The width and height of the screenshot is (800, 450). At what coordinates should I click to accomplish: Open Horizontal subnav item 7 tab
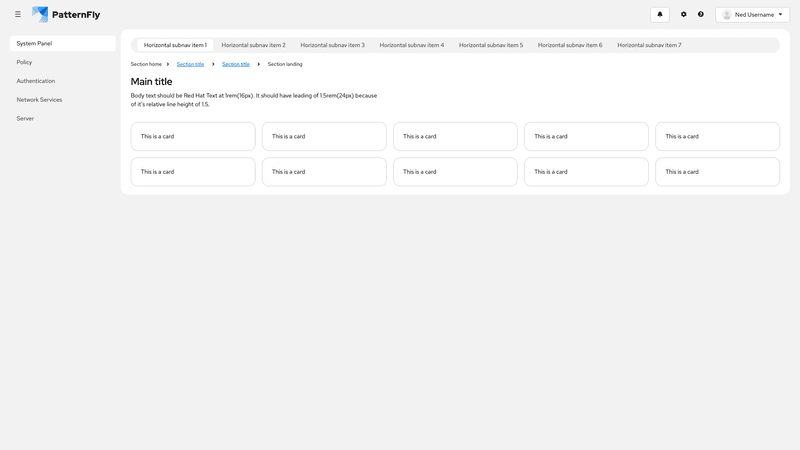click(649, 45)
